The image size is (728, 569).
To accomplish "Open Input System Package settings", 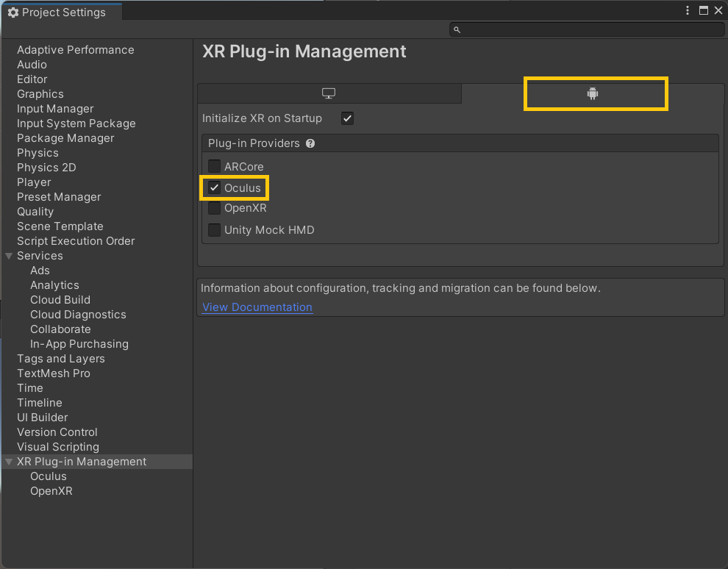I will (x=76, y=124).
